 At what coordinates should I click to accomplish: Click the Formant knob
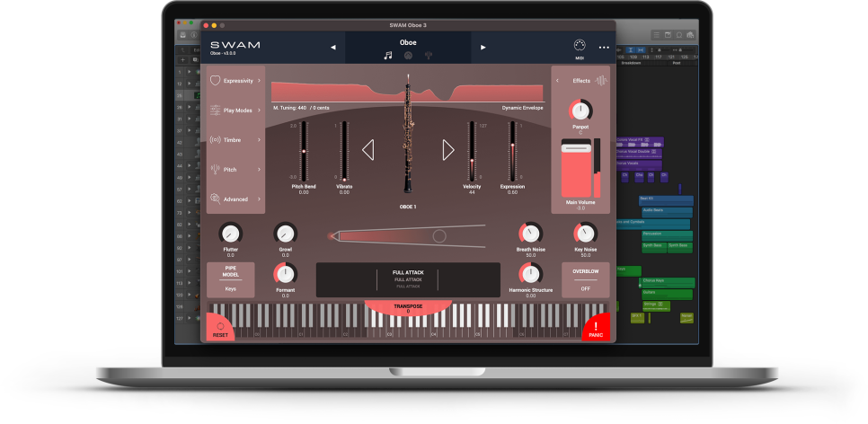285,273
